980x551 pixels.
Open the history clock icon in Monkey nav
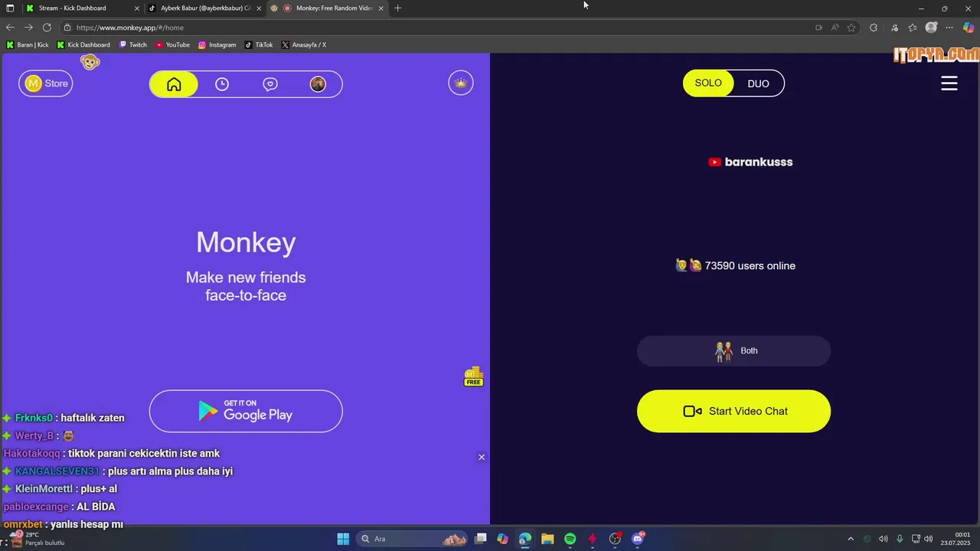pyautogui.click(x=222, y=84)
